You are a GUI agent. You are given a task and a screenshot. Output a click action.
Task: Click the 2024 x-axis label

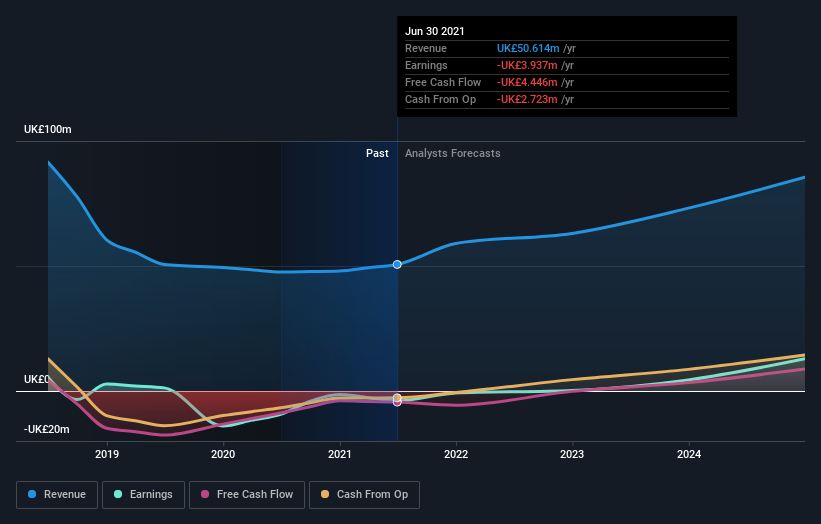coord(689,454)
